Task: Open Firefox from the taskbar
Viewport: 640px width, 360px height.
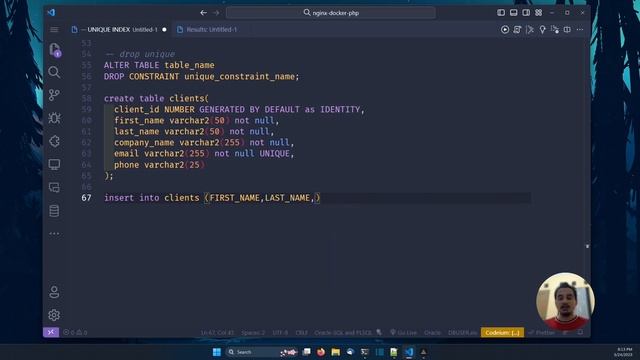Action: [321, 352]
